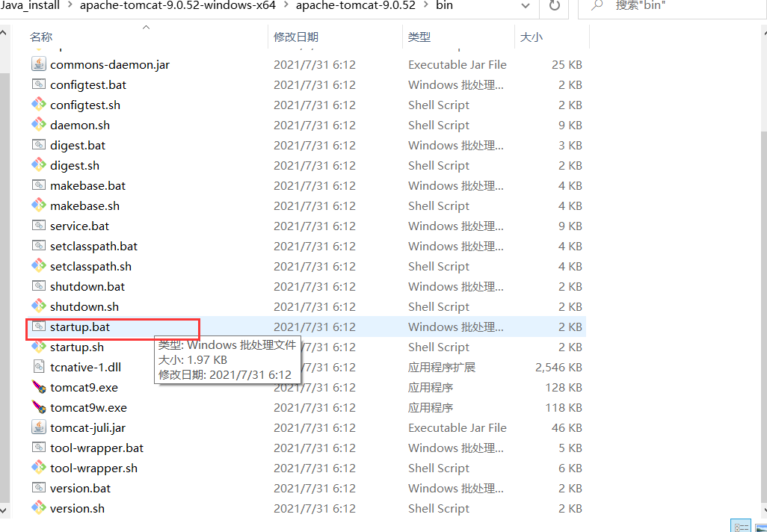The width and height of the screenshot is (767, 532).
Task: Select the service.bat file name
Action: (x=79, y=226)
